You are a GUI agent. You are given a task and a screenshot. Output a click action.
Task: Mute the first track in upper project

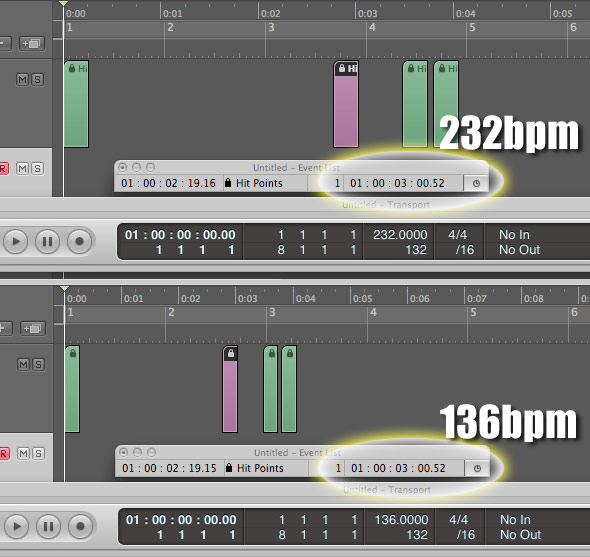point(22,79)
